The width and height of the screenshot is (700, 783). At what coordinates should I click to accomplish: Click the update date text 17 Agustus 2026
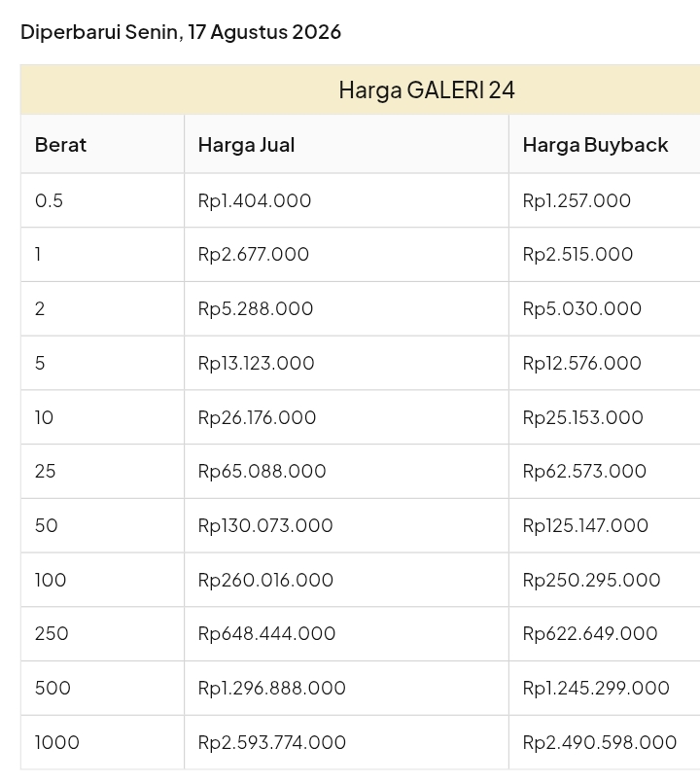pyautogui.click(x=264, y=32)
